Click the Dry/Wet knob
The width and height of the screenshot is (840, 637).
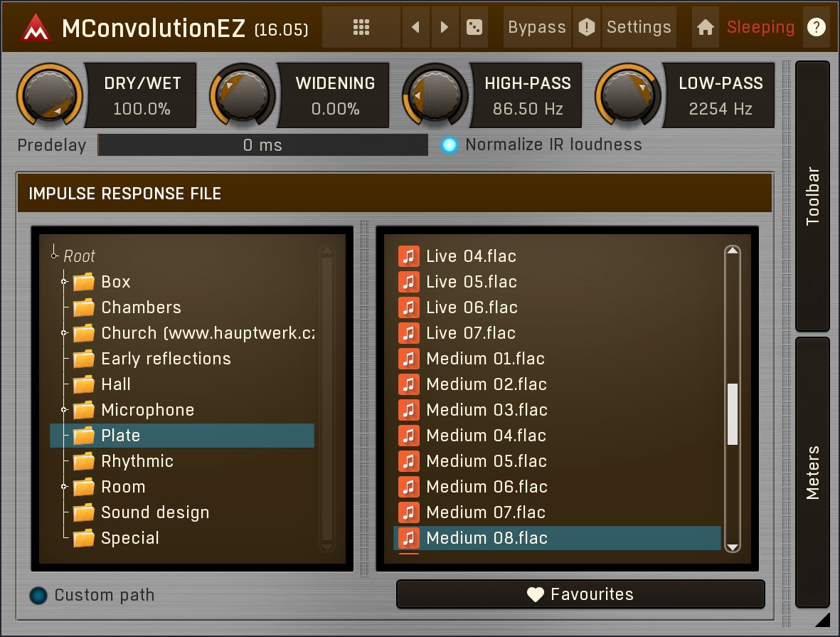point(50,95)
